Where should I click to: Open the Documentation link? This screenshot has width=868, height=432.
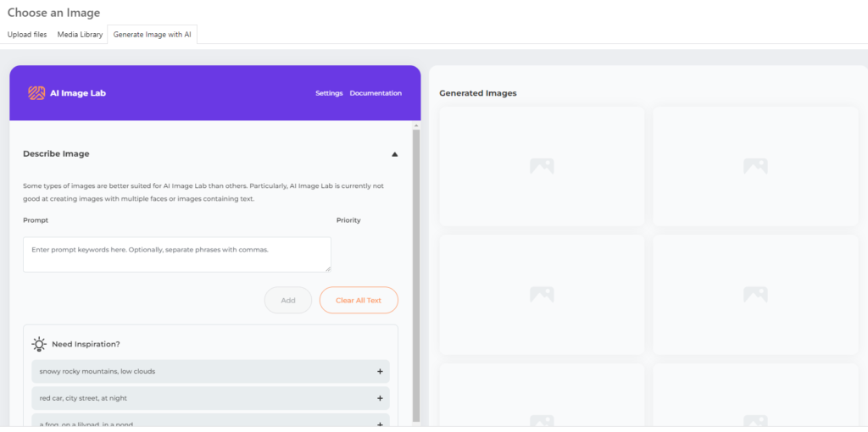376,93
